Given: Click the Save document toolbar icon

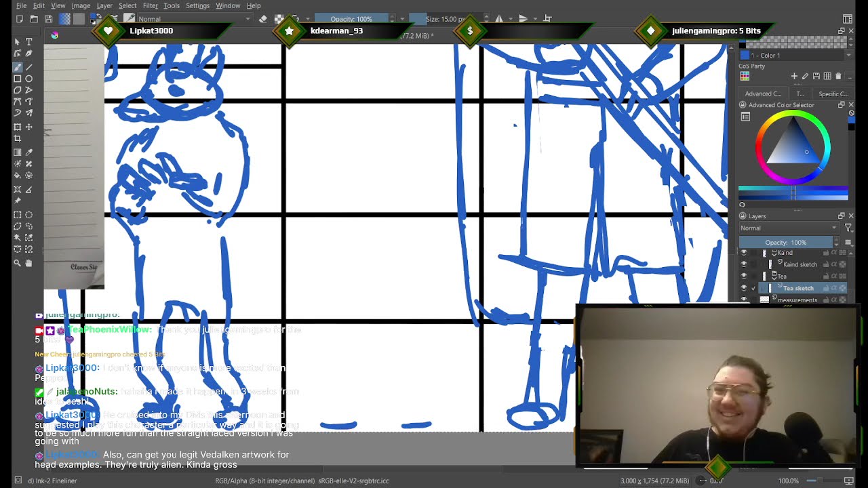Looking at the screenshot, I should click(49, 19).
